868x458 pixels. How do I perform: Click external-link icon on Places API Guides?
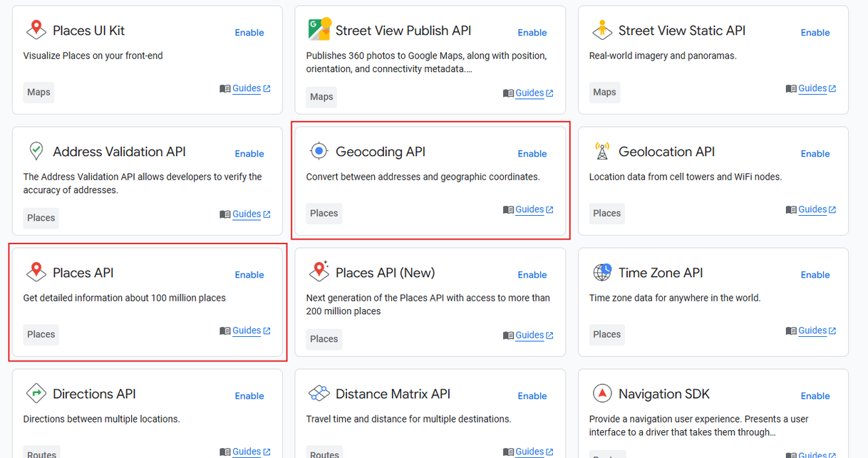[267, 331]
